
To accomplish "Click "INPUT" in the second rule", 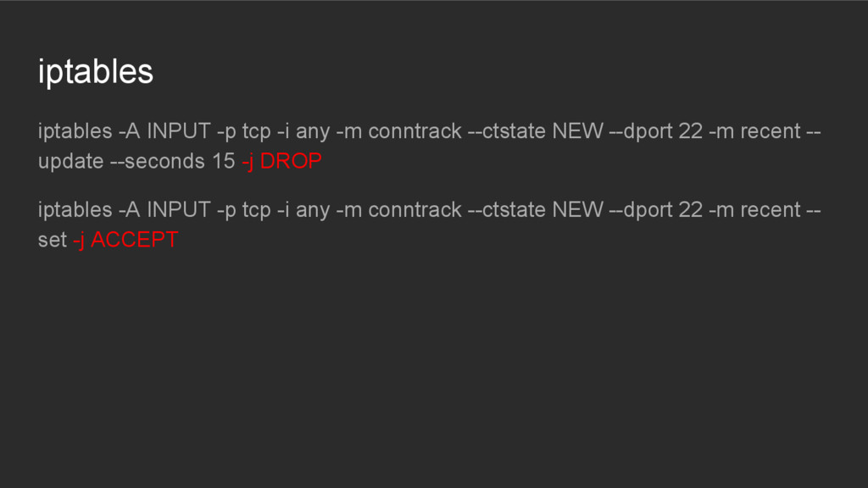I will (178, 210).
